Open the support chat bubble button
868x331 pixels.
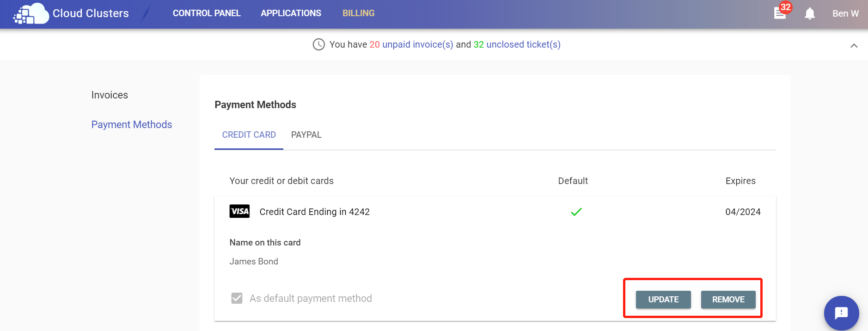coord(841,313)
